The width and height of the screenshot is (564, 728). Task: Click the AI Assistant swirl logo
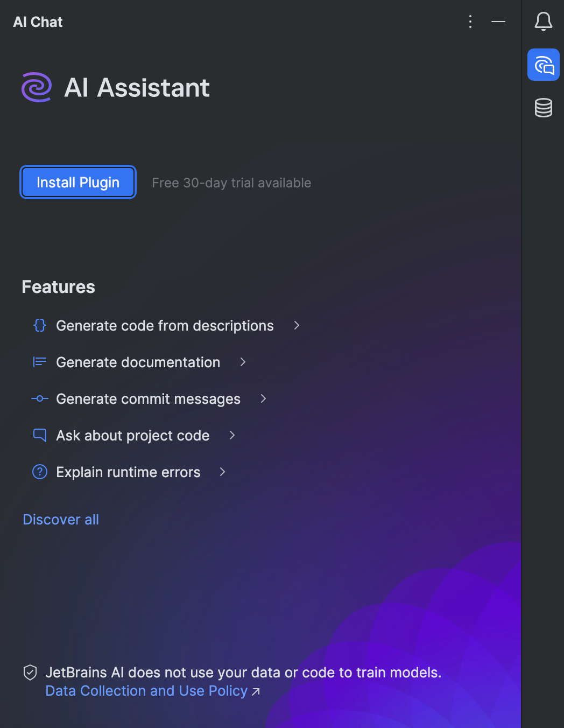(x=37, y=87)
